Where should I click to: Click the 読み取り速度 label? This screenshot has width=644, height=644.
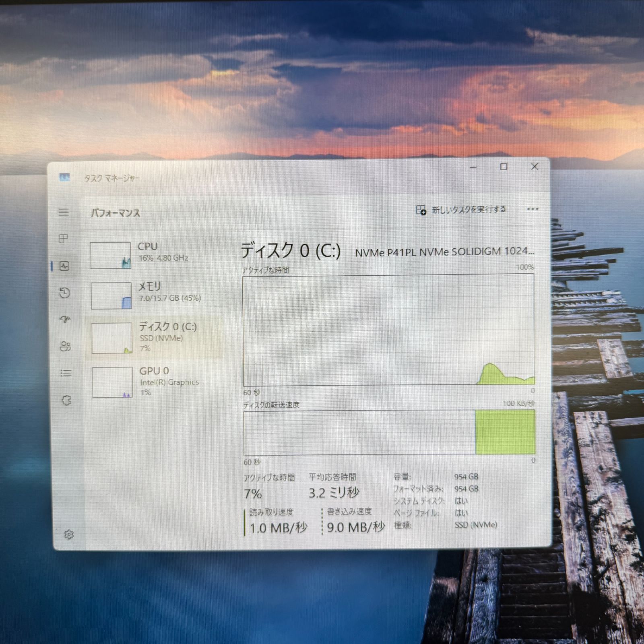tap(271, 512)
